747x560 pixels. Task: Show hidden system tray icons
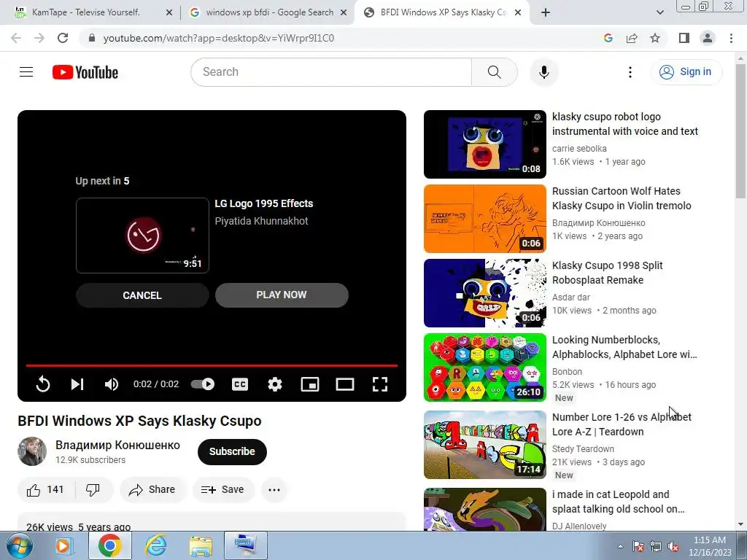[x=620, y=546]
